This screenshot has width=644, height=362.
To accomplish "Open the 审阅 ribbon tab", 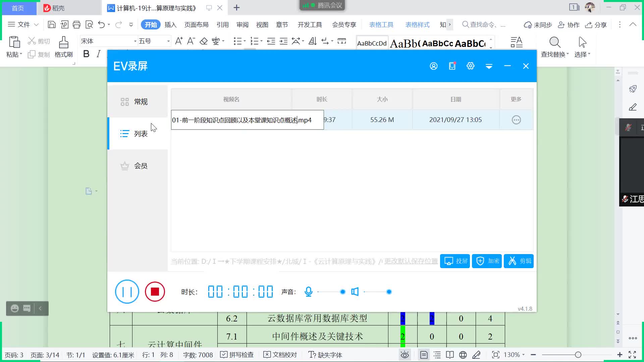I will [242, 25].
